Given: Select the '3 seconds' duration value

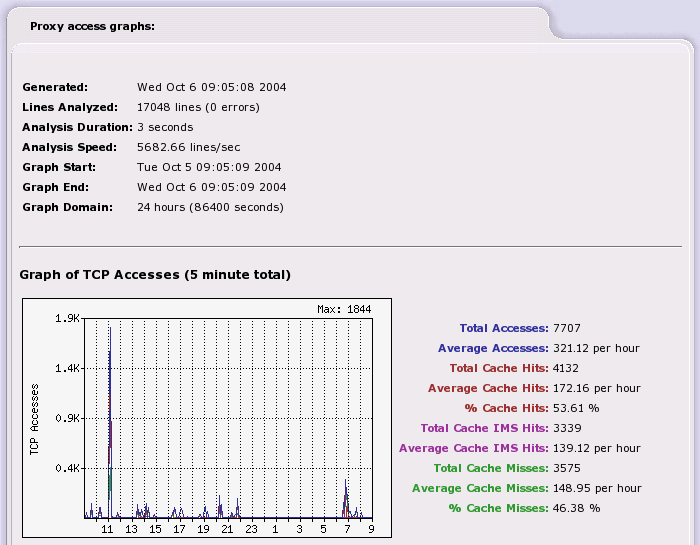Looking at the screenshot, I should (x=165, y=127).
